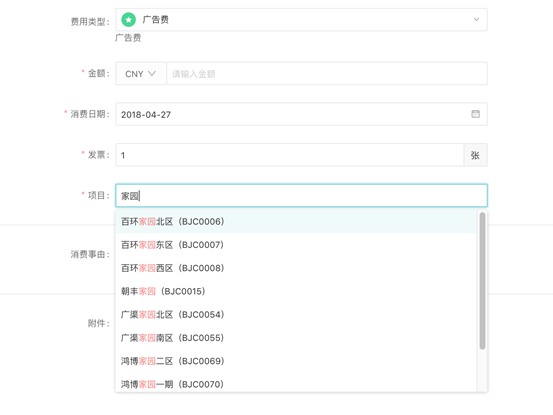Click the 发票 quantity input field

(x=290, y=155)
